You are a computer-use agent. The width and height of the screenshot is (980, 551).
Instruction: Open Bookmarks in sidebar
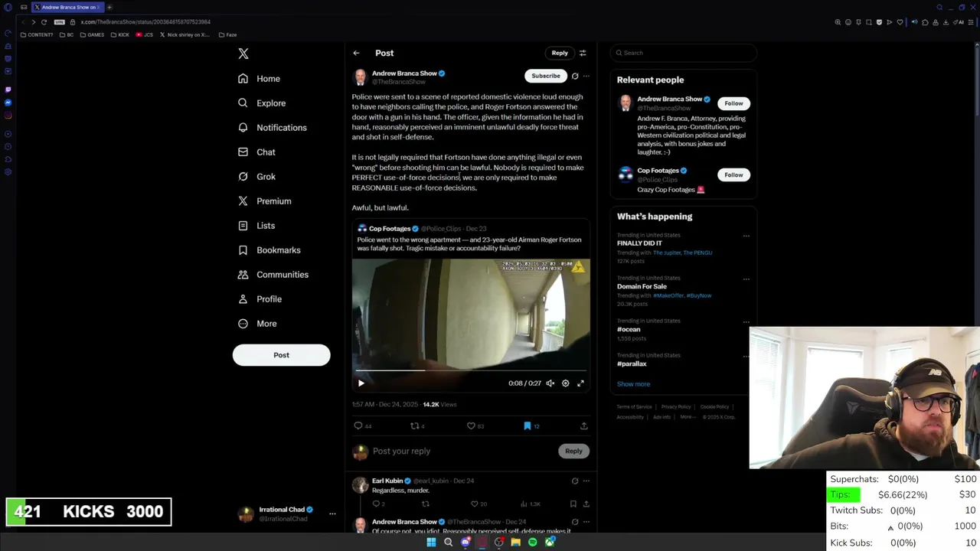pyautogui.click(x=269, y=250)
